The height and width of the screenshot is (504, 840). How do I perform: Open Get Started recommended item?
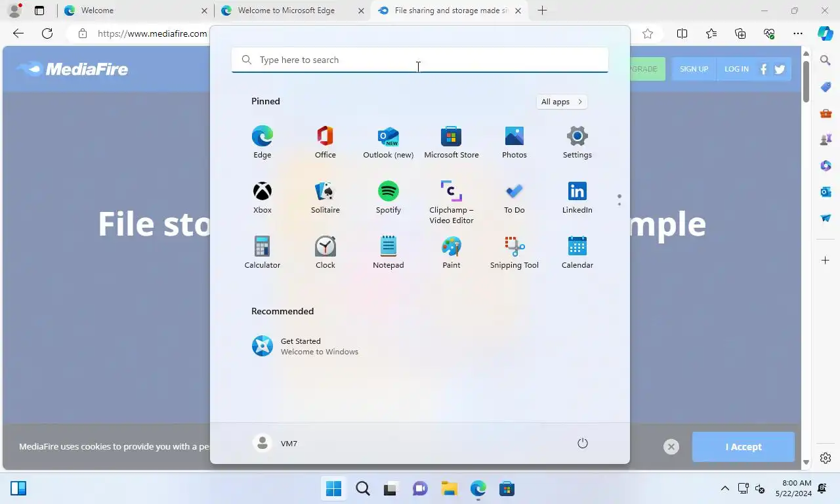click(x=306, y=346)
